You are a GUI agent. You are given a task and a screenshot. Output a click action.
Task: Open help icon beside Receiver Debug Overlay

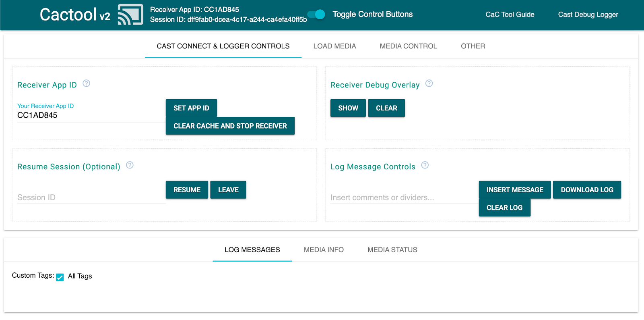pos(429,83)
